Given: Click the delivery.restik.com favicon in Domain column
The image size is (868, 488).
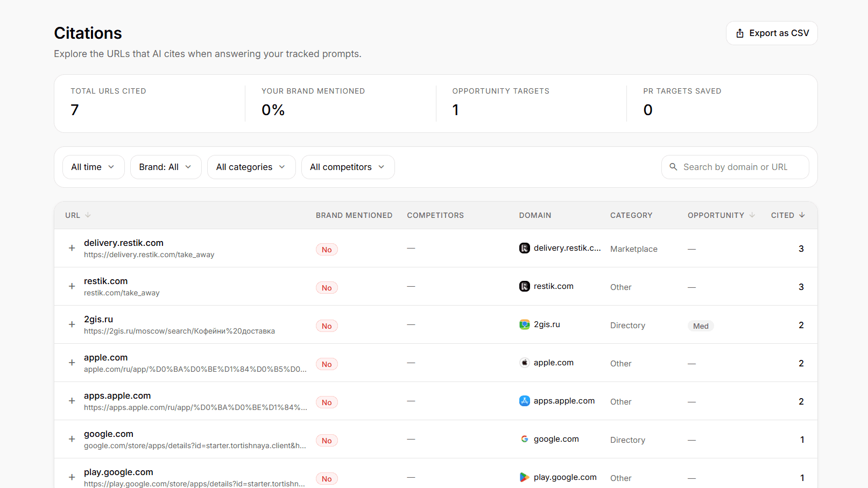Looking at the screenshot, I should coord(525,248).
